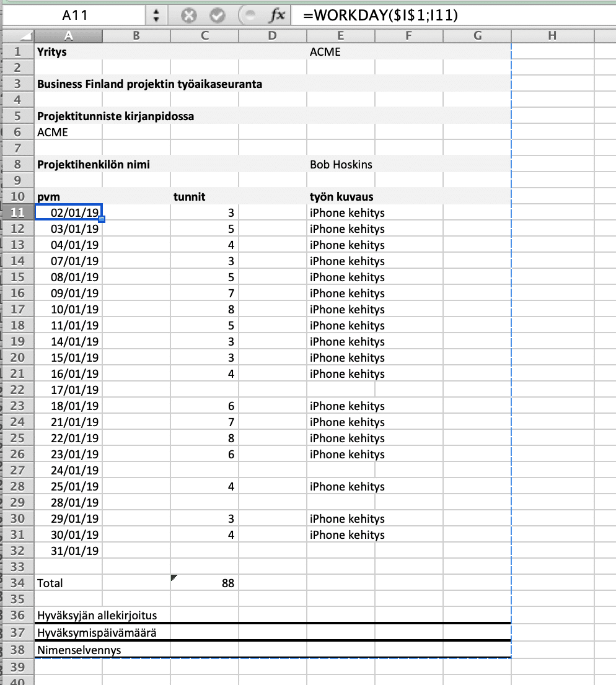Select hours value 4 for 30/01/19
616x685 pixels.
point(205,534)
